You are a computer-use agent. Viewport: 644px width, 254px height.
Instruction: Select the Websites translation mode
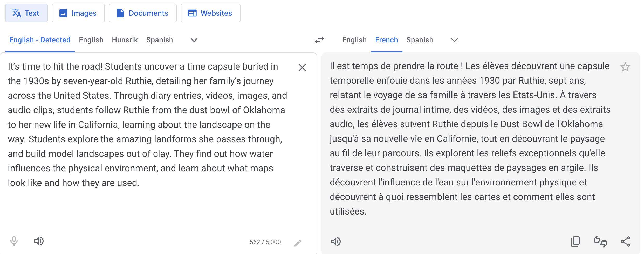point(210,13)
